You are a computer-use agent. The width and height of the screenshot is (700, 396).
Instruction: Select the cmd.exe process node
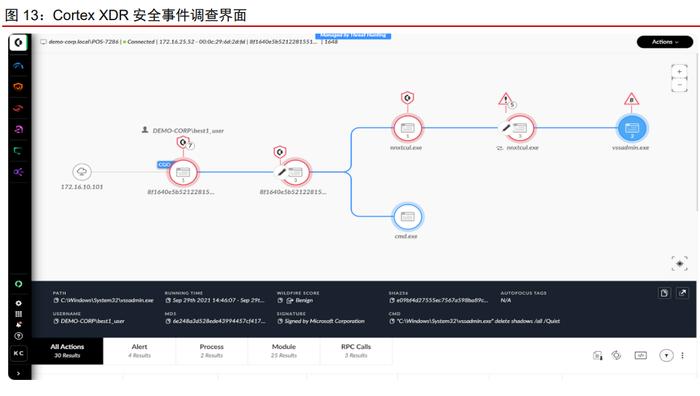click(x=407, y=217)
